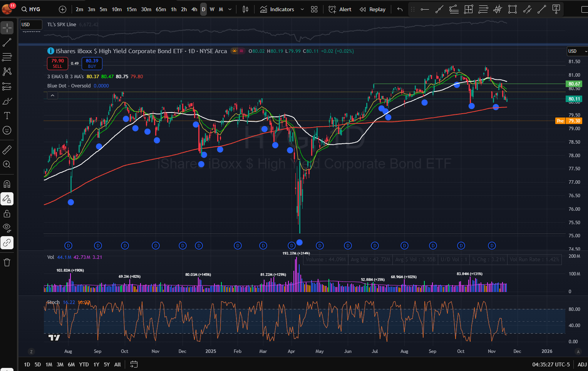Open the trend line tools in left sidebar
Viewport: 588px width, 371px height.
(7, 42)
